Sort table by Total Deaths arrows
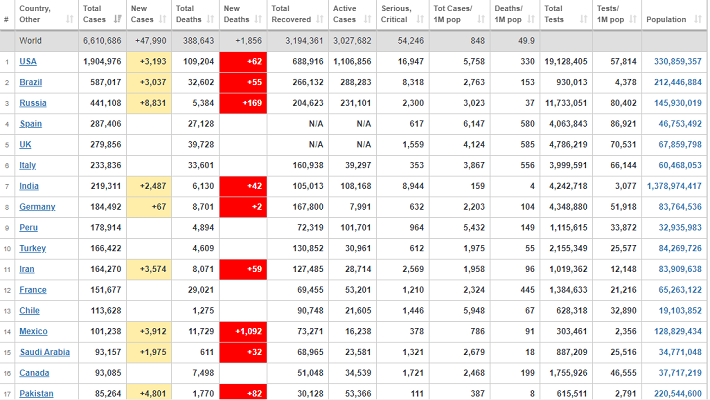 [x=210, y=19]
